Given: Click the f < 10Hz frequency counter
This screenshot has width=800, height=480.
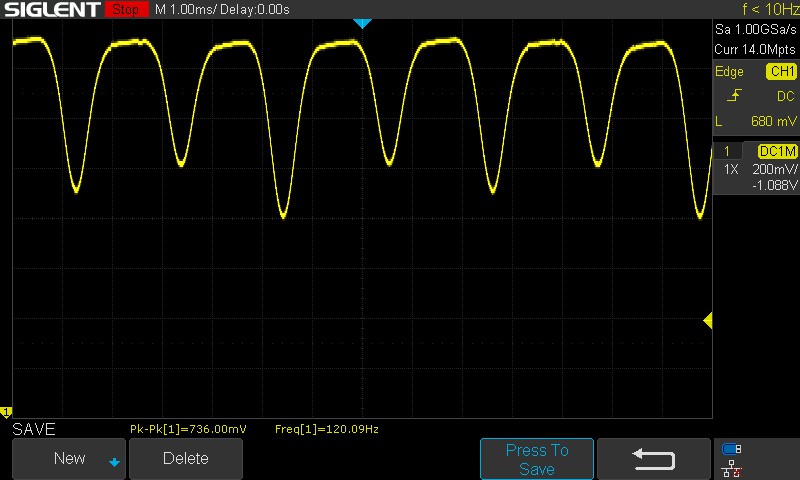Looking at the screenshot, I should coord(770,9).
